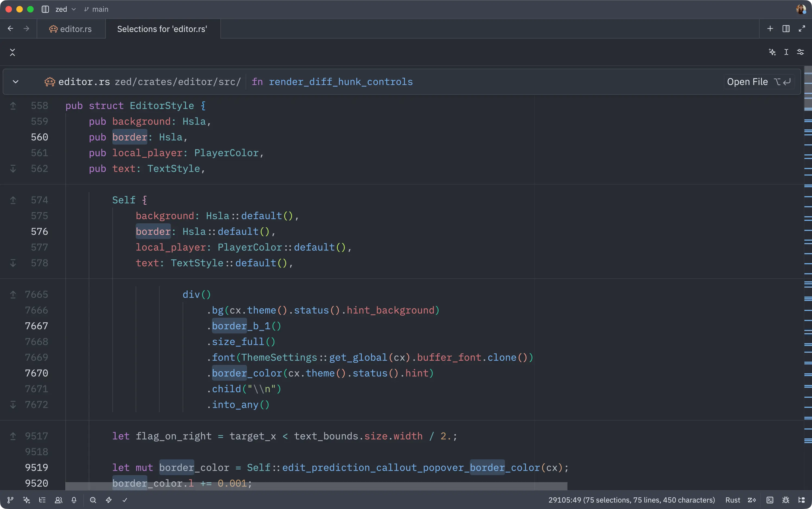
Task: Open the Debugger bug icon
Action: (786, 500)
